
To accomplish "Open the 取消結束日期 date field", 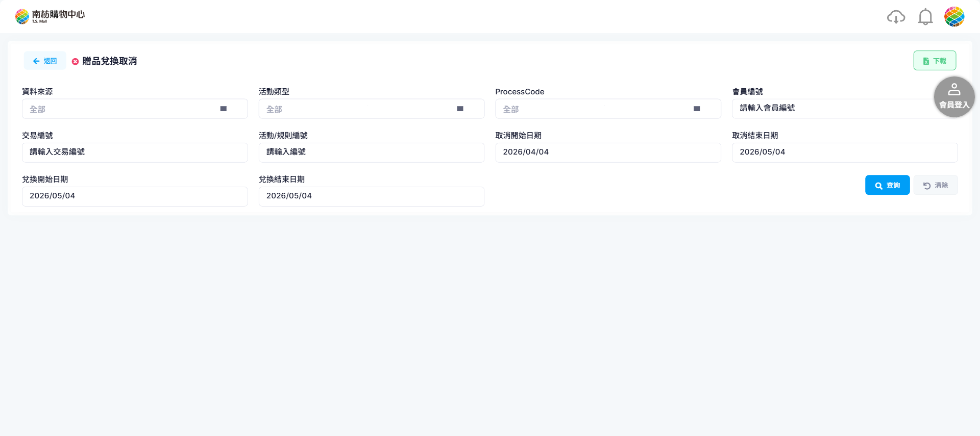I will (845, 152).
